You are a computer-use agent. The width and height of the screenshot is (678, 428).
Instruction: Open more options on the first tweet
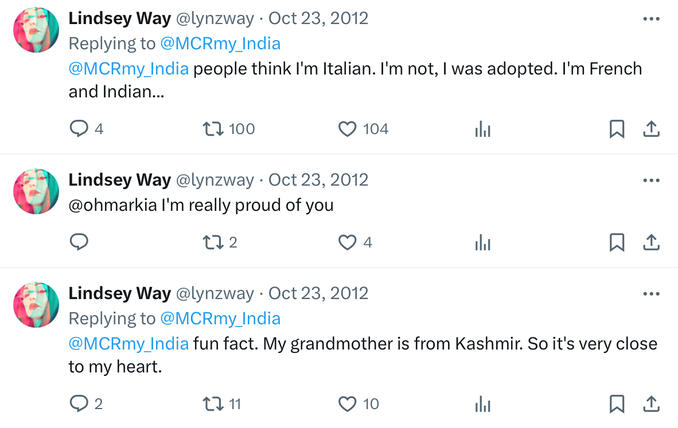click(651, 19)
